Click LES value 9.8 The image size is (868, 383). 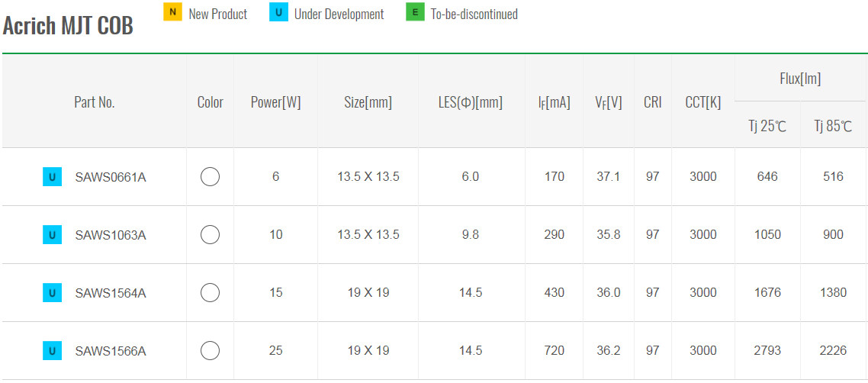[471, 235]
